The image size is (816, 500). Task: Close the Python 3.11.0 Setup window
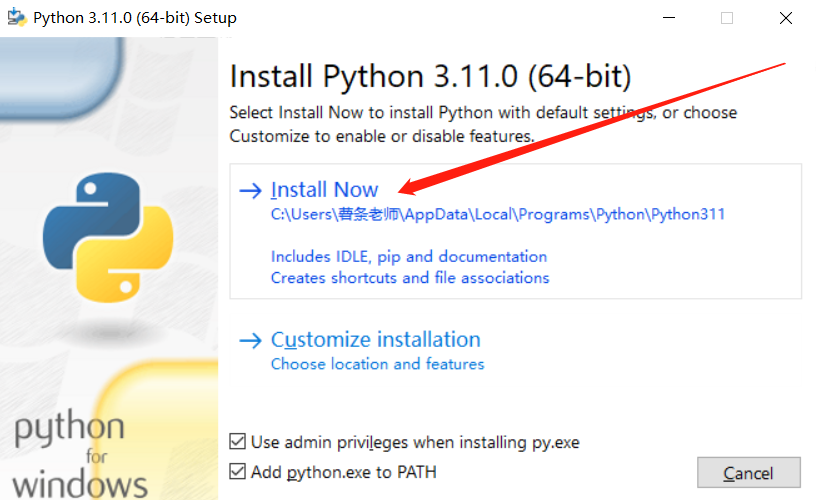click(x=786, y=18)
